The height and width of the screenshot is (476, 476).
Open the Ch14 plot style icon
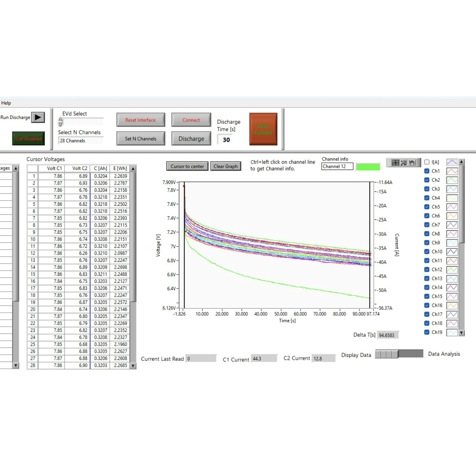[x=452, y=288]
